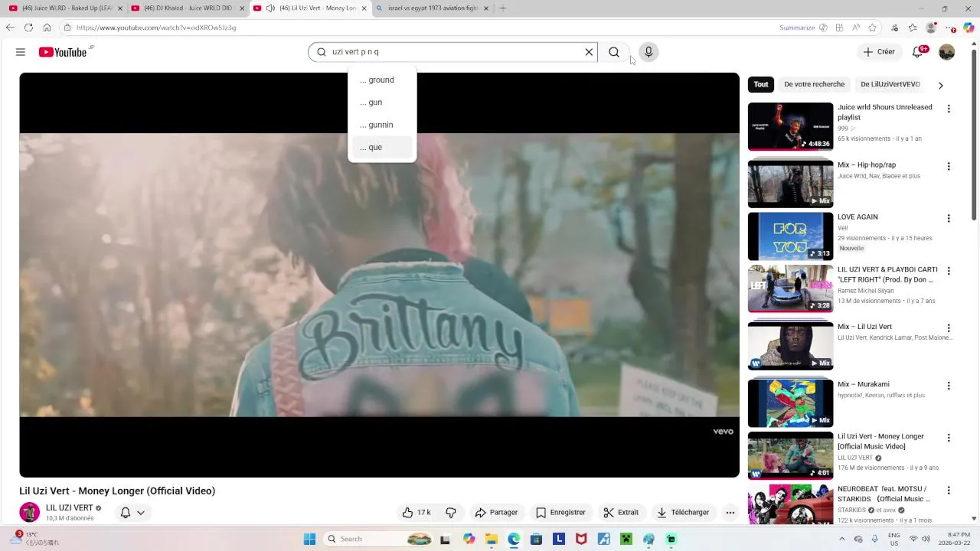Viewport: 980px width, 551px height.
Task: Click the Extrait clip button
Action: pyautogui.click(x=621, y=513)
